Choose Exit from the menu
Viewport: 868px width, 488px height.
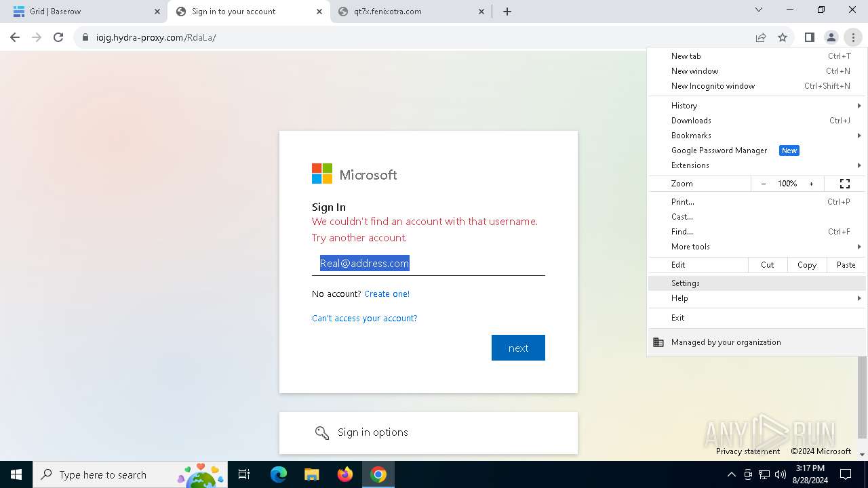(757, 318)
